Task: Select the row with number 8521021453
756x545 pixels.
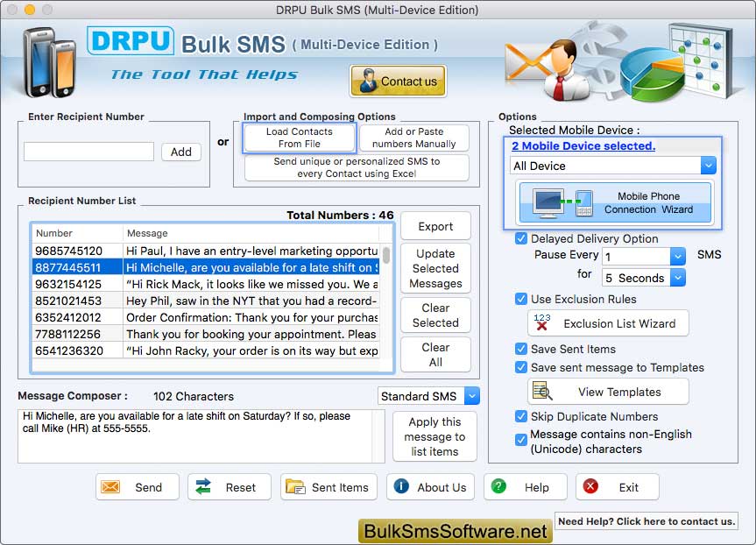Action: (x=205, y=301)
